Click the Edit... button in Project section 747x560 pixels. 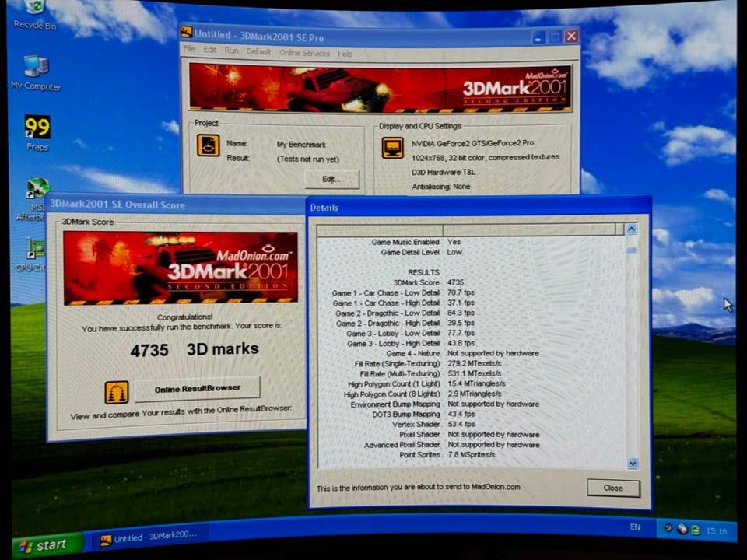click(x=331, y=179)
